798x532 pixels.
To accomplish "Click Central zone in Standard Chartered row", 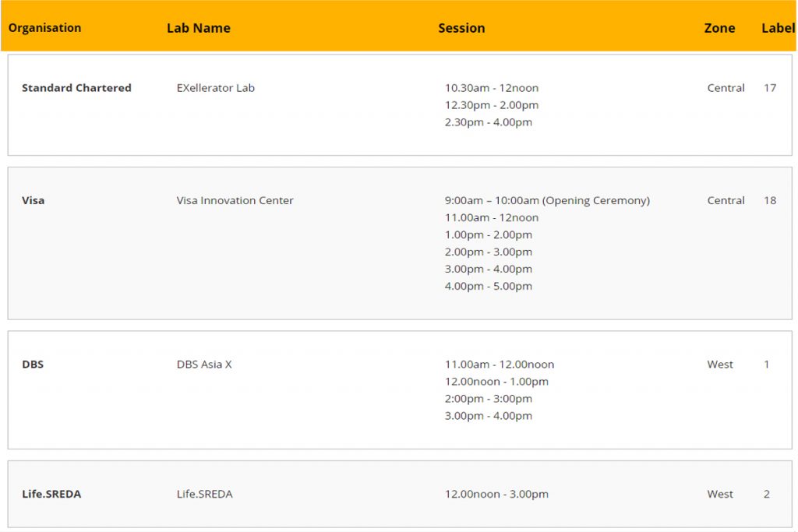I will tap(726, 88).
